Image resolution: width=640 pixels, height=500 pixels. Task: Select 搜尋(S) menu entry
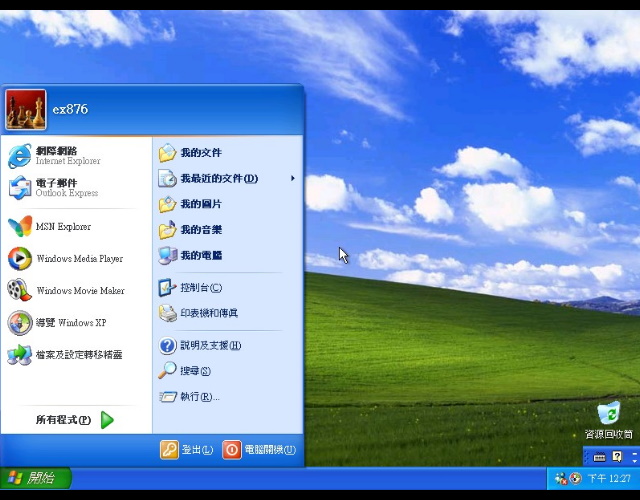[x=228, y=371]
